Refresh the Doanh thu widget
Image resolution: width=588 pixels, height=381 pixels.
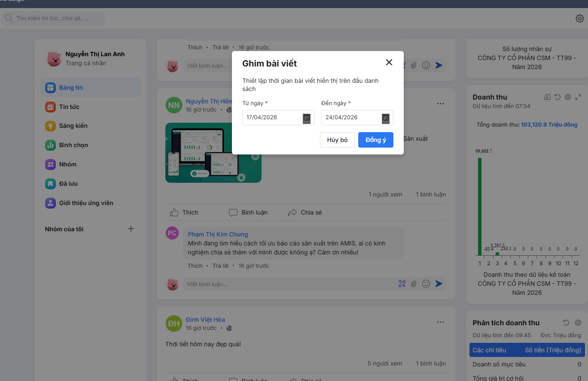pos(558,97)
